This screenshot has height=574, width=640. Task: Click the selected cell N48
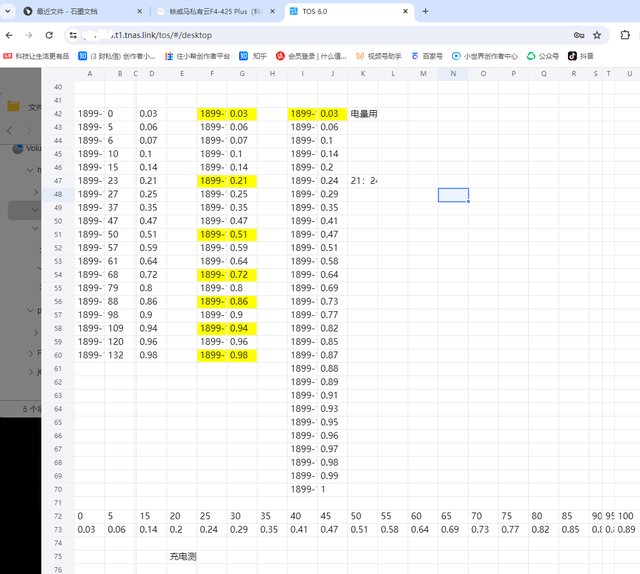pos(453,195)
